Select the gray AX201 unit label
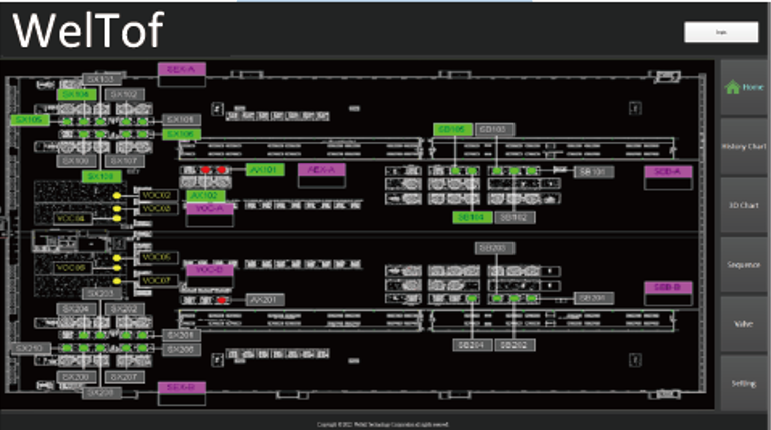 267,299
